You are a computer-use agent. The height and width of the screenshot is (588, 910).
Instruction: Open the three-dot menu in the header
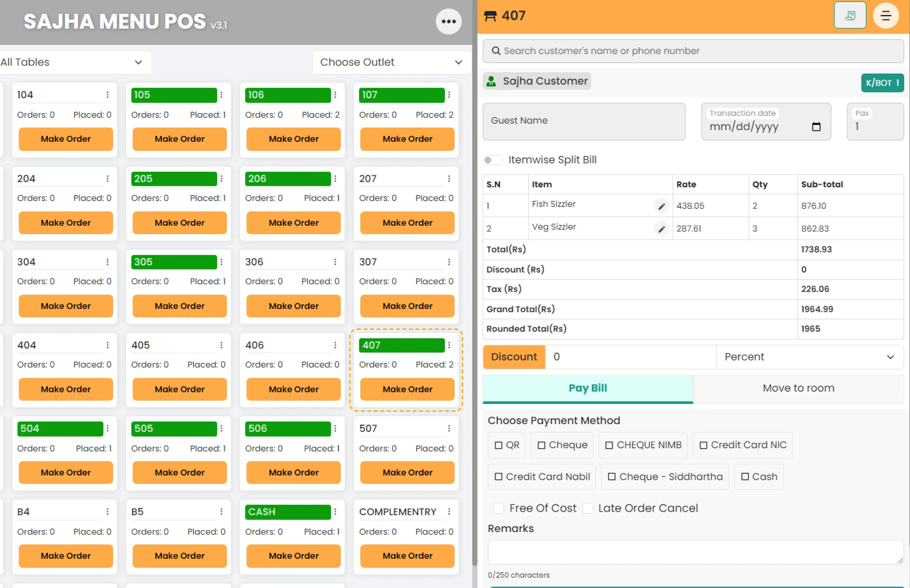tap(448, 21)
